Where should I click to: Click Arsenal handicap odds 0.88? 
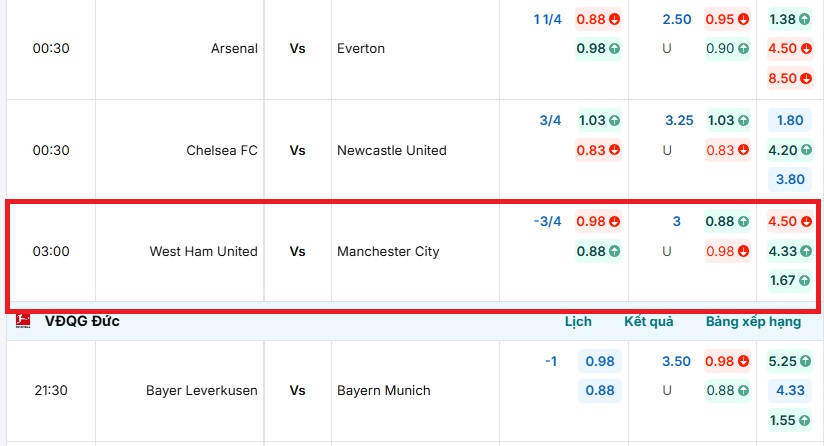click(x=598, y=19)
